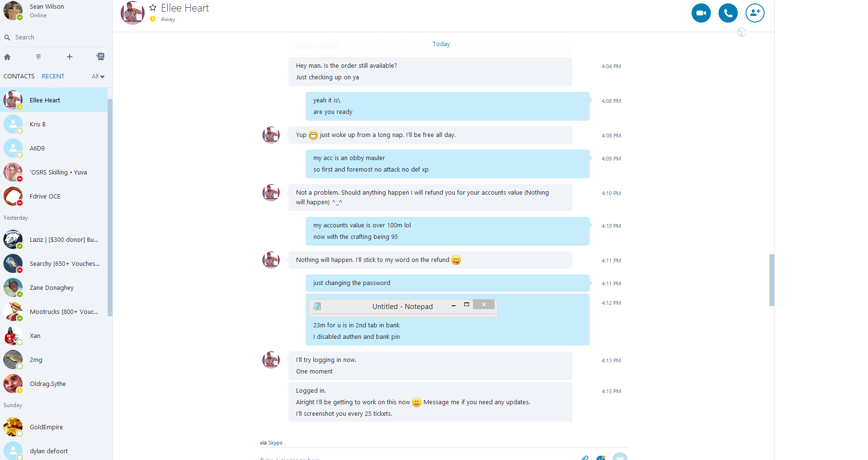Click Ellee Heart's header profile picture
This screenshot has width=868, height=460.
(133, 13)
